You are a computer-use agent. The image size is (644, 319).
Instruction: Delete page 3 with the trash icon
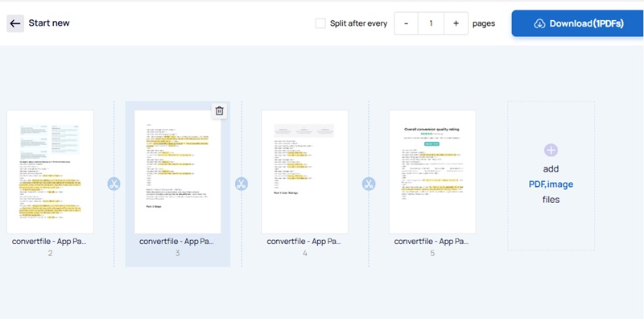coord(220,111)
